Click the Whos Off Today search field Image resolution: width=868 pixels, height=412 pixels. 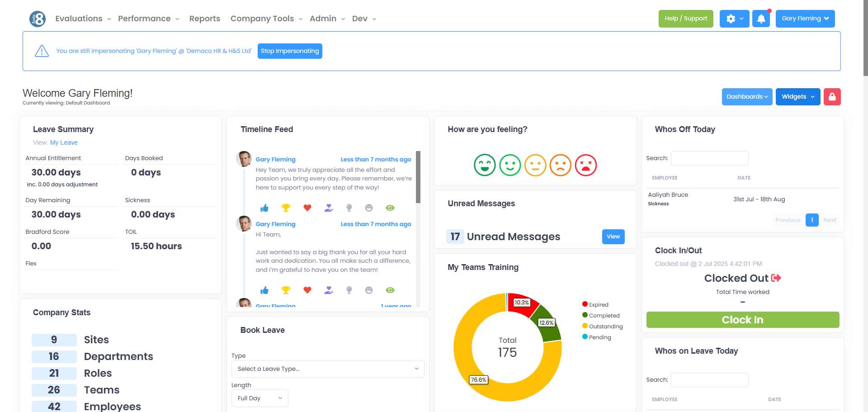(x=710, y=158)
